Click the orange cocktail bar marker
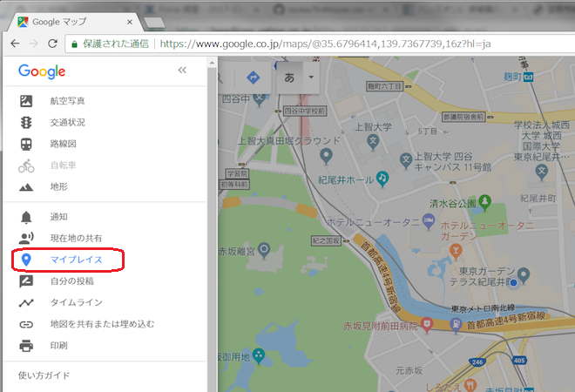The height and width of the screenshot is (392, 575). tap(456, 252)
